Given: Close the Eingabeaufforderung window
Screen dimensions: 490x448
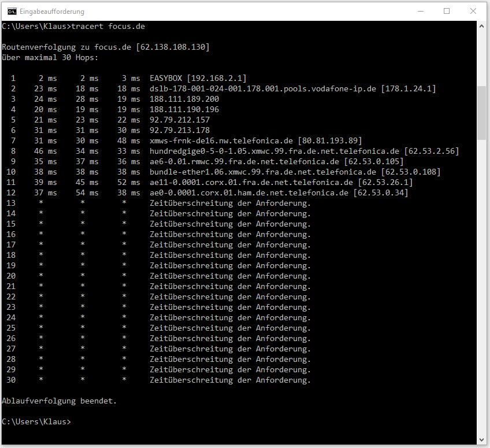Looking at the screenshot, I should click(473, 11).
